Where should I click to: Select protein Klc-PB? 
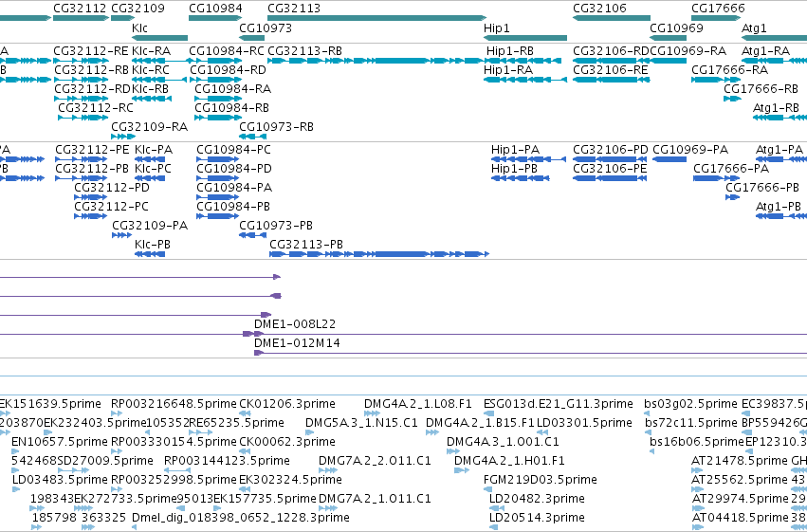click(x=153, y=245)
